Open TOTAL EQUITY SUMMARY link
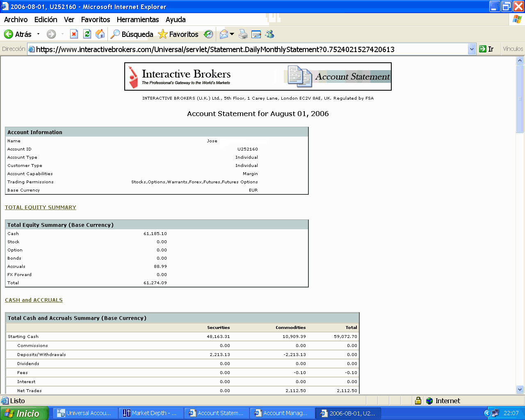 [x=41, y=207]
